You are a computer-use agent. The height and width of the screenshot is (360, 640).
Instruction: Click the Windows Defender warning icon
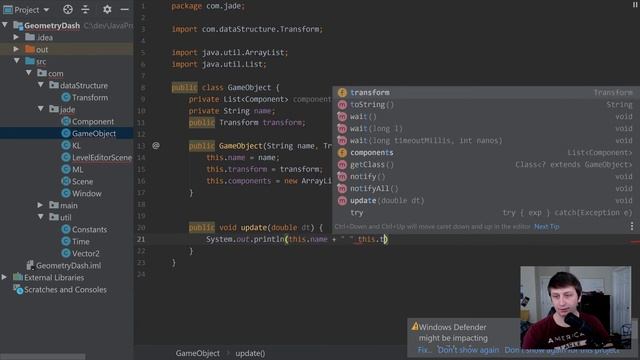(x=415, y=326)
